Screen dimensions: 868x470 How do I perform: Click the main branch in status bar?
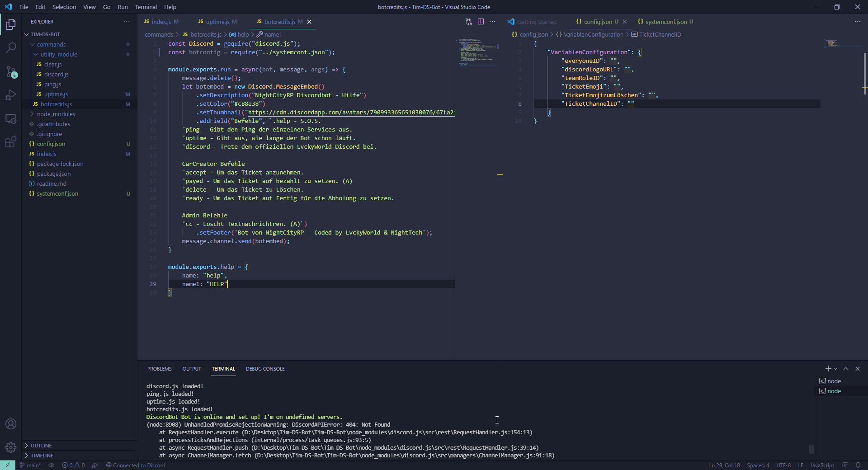[30, 465]
